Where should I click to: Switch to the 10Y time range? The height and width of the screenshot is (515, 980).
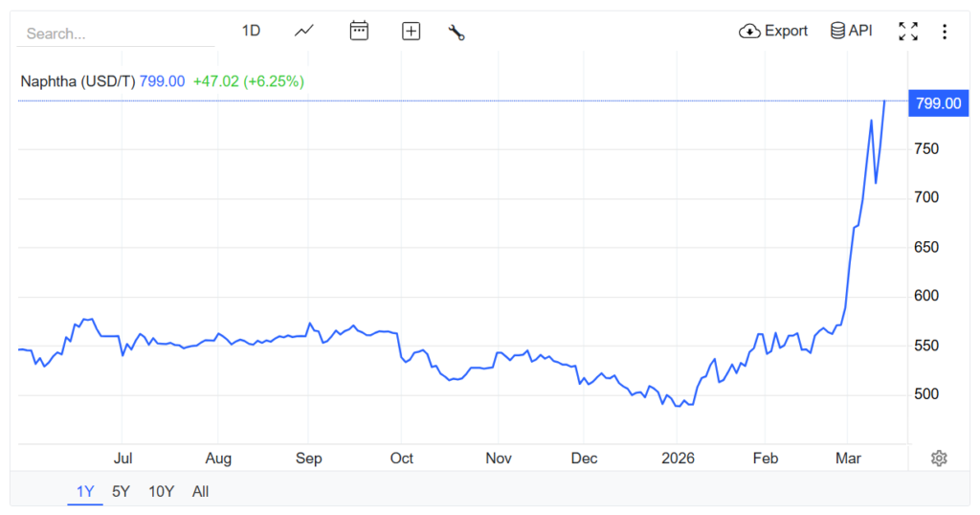click(x=161, y=492)
